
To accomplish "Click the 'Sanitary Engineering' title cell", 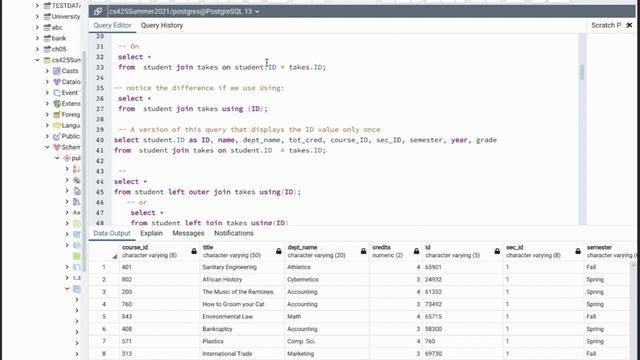I will pos(242,267).
